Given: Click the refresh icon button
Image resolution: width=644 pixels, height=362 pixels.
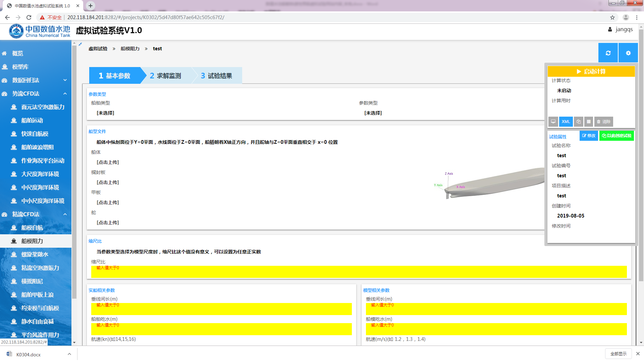Looking at the screenshot, I should [608, 53].
